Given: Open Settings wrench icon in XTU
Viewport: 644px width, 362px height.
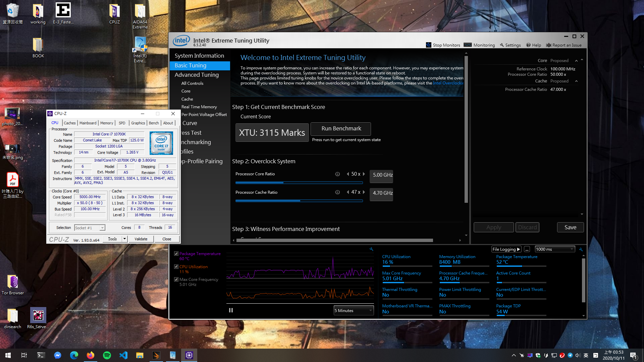Looking at the screenshot, I should coord(502,45).
